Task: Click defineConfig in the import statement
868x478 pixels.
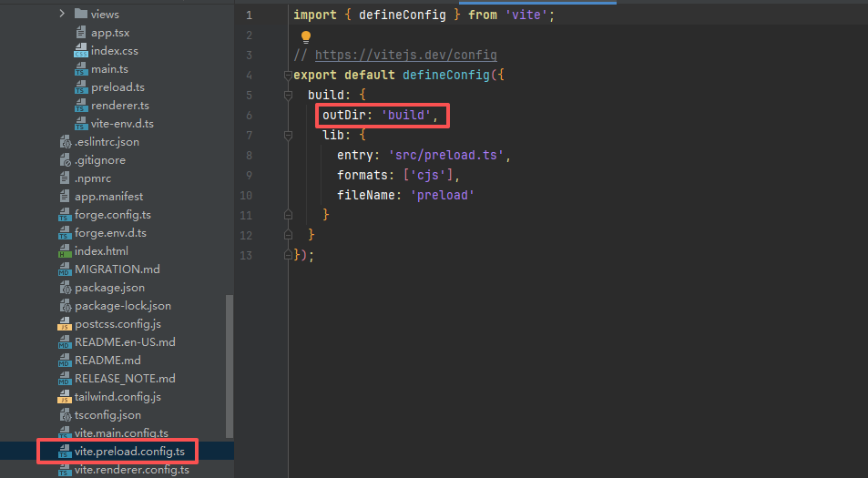Action: click(x=403, y=15)
